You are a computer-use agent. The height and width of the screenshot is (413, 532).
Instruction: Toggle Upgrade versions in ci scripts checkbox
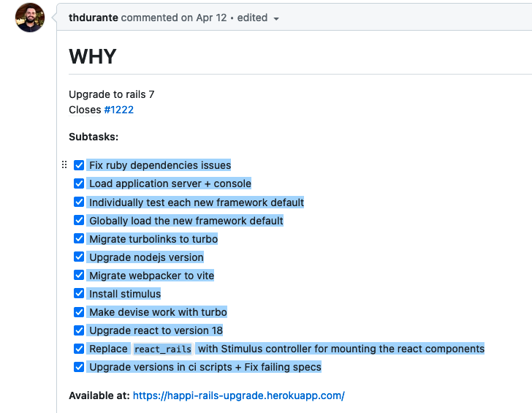tap(79, 367)
